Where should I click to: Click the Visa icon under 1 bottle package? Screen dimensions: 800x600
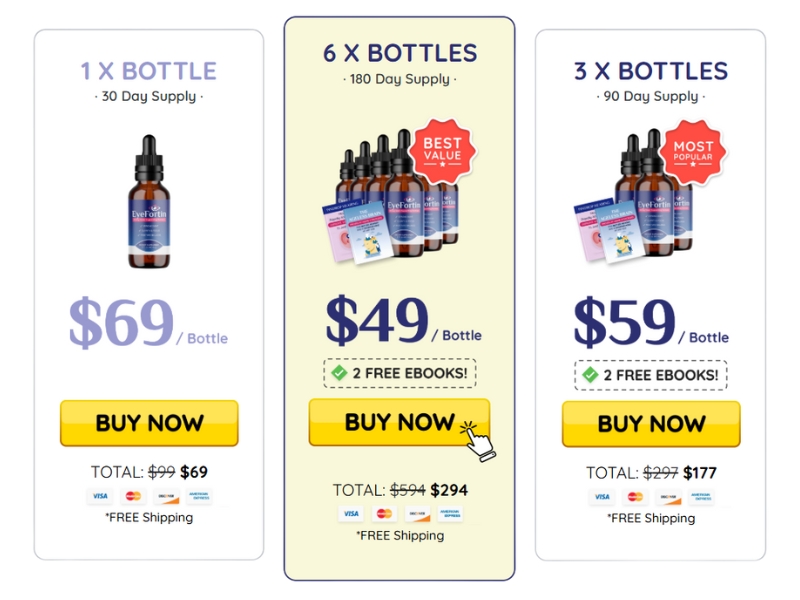(x=100, y=496)
